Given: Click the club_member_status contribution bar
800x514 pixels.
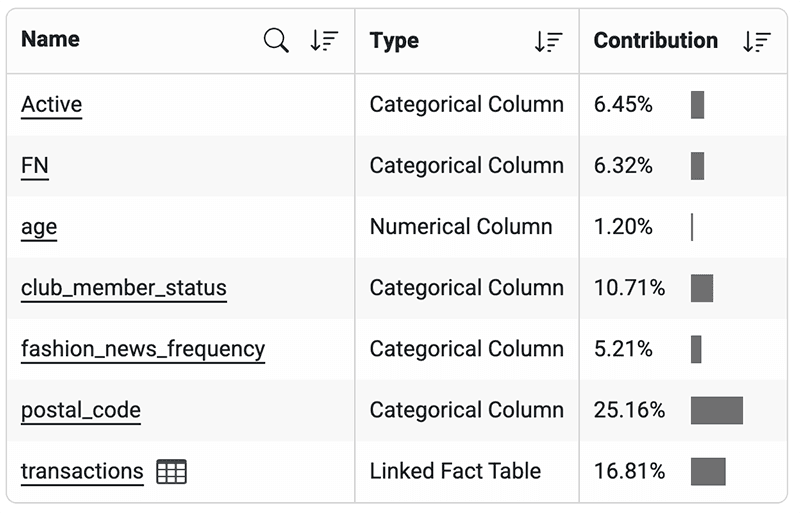Looking at the screenshot, I should [x=701, y=288].
